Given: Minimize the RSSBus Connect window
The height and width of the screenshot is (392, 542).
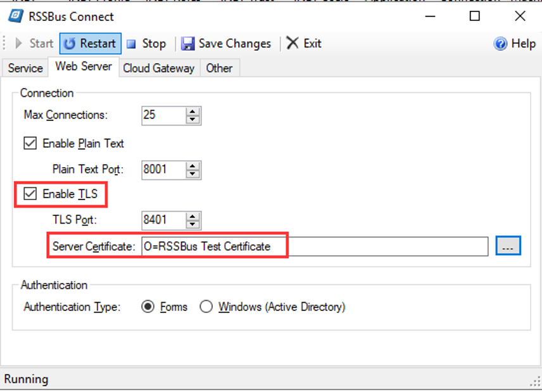Looking at the screenshot, I should point(430,16).
